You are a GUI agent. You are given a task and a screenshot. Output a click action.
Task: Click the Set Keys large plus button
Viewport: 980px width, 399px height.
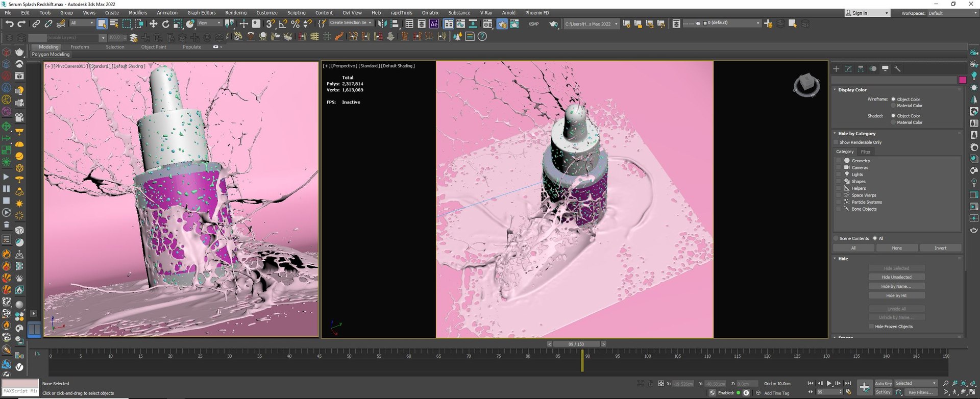pyautogui.click(x=864, y=387)
